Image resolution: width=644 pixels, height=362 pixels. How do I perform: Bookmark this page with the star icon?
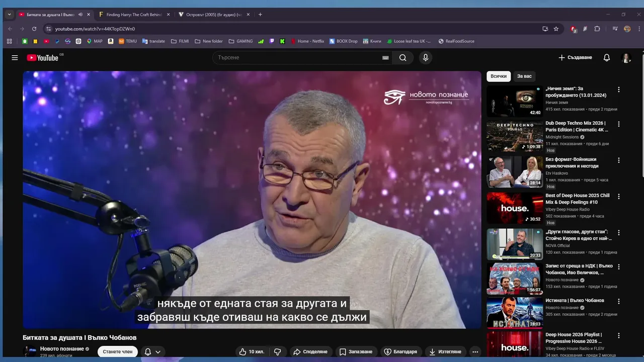tap(556, 29)
